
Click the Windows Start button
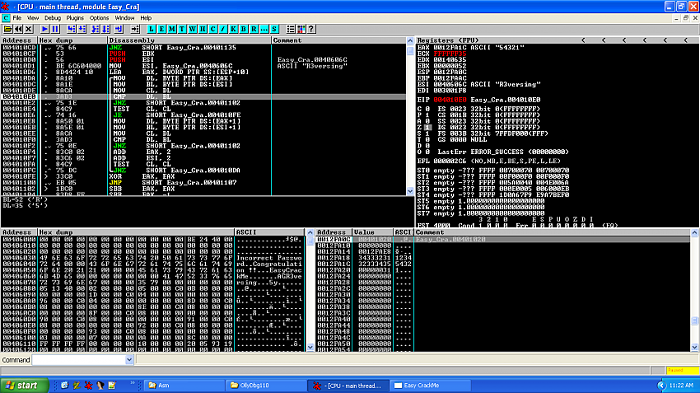pyautogui.click(x=25, y=385)
